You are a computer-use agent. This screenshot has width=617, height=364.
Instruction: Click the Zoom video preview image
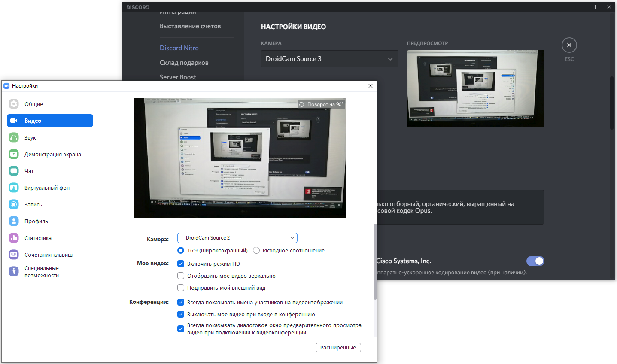240,158
